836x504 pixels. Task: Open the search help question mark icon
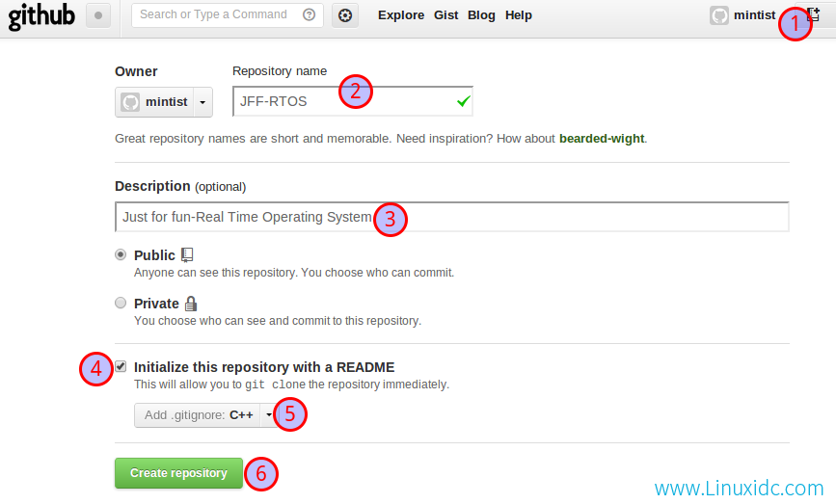pyautogui.click(x=309, y=14)
